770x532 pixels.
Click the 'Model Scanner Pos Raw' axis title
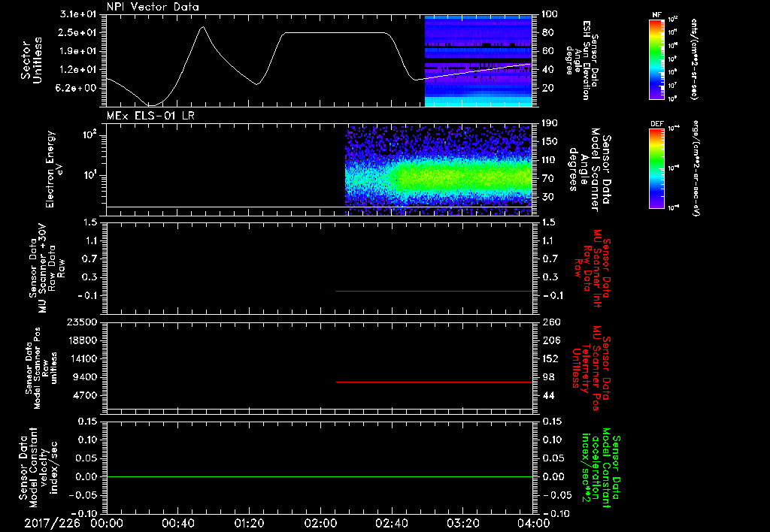click(41, 368)
